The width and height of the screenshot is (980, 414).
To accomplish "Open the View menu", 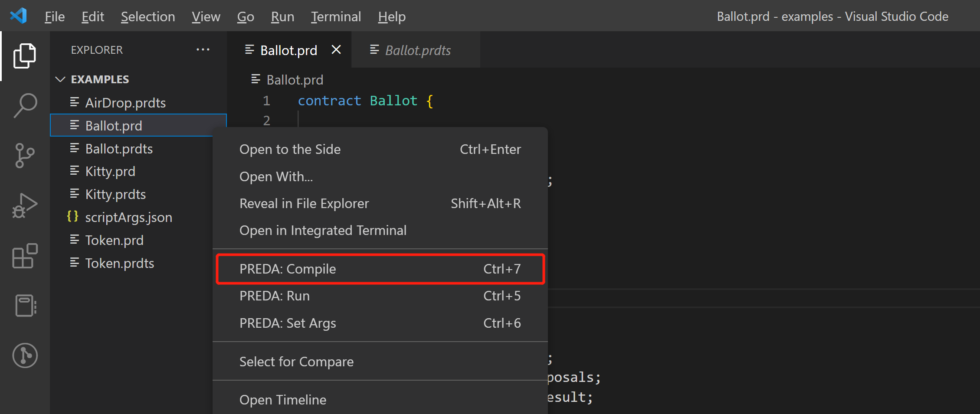I will [206, 16].
